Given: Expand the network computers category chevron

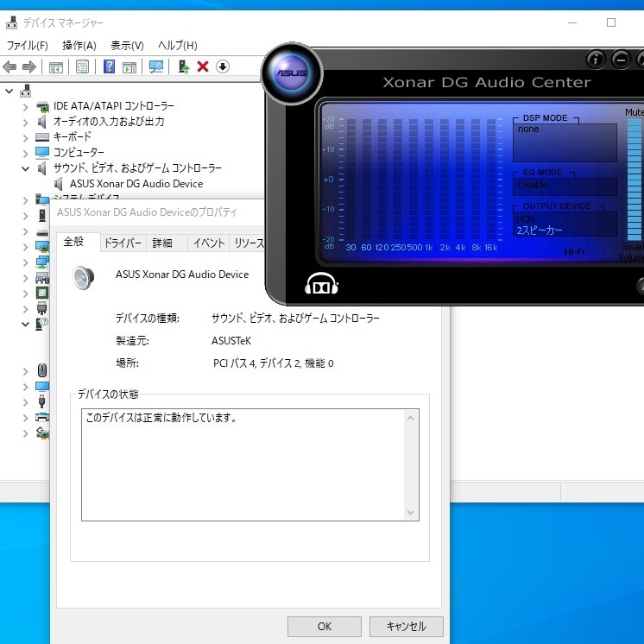Looking at the screenshot, I should pyautogui.click(x=25, y=262).
